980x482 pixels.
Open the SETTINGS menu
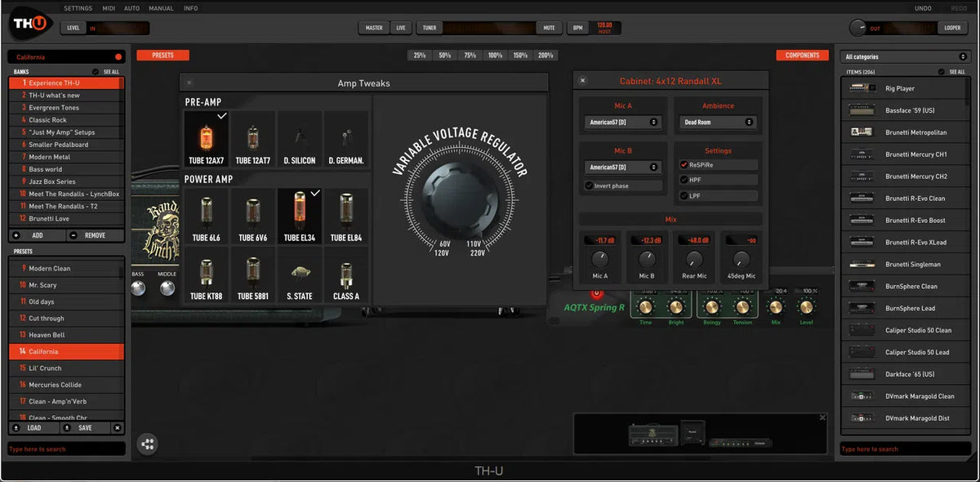(x=78, y=8)
